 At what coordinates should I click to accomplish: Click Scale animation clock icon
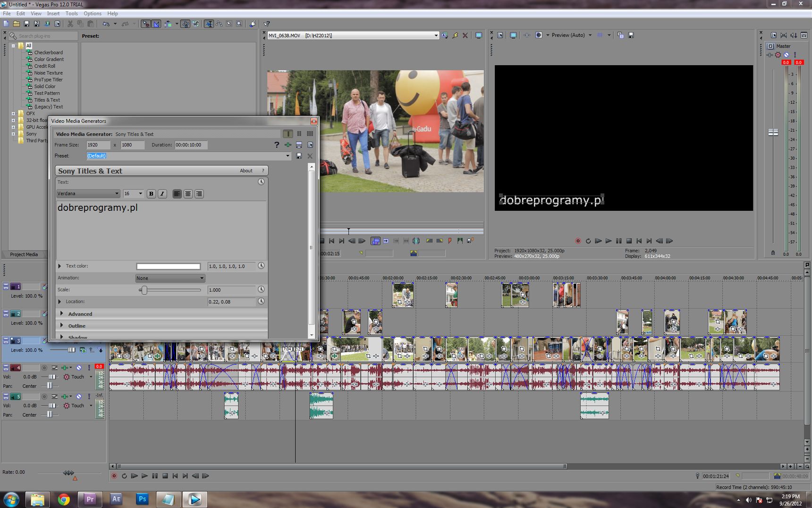261,290
